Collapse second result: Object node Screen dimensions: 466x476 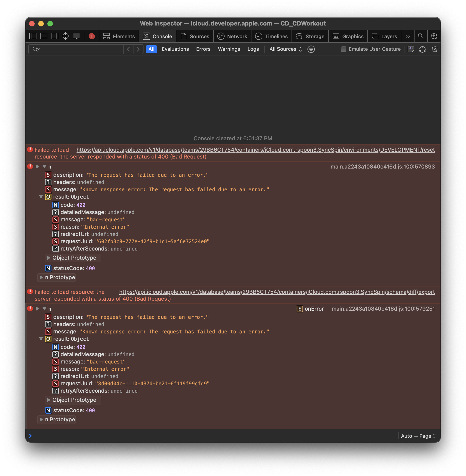tap(41, 339)
